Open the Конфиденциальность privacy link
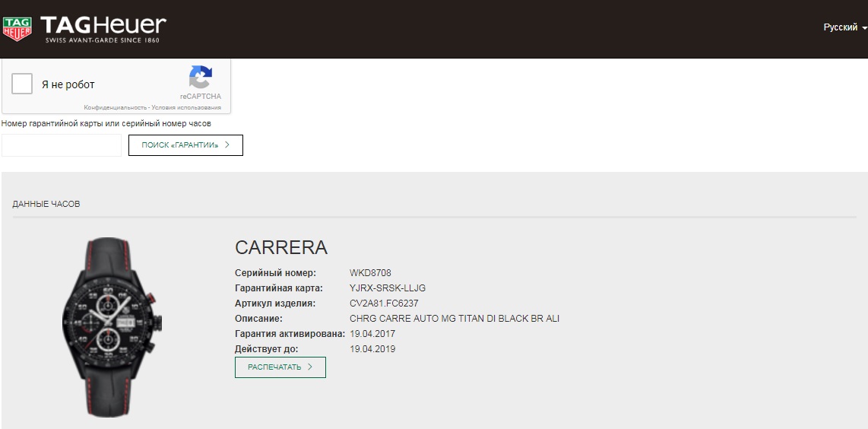 pos(115,108)
